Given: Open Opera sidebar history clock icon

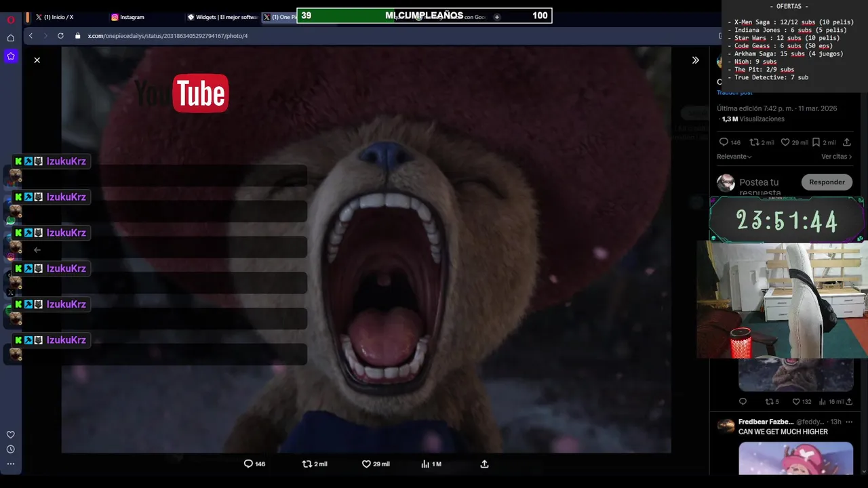Looking at the screenshot, I should click(x=11, y=449).
